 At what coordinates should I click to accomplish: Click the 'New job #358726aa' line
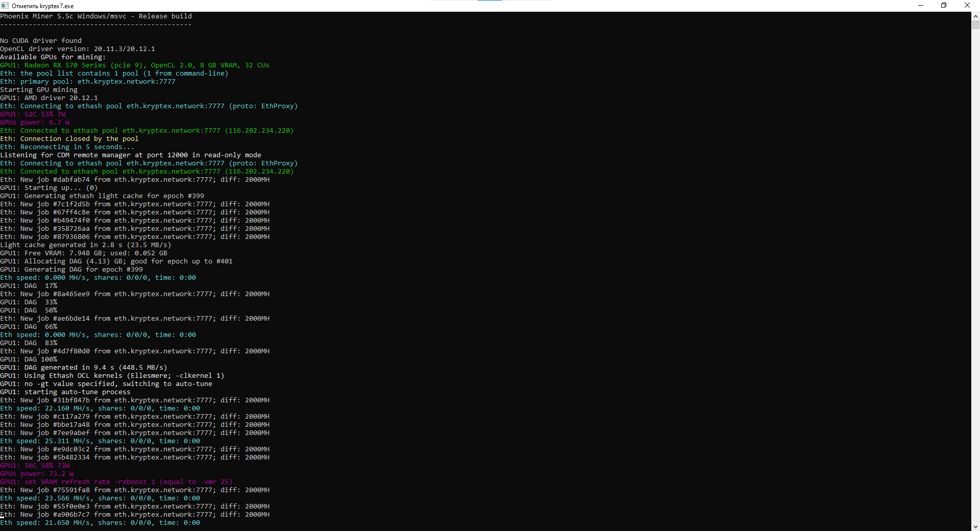tap(135, 229)
